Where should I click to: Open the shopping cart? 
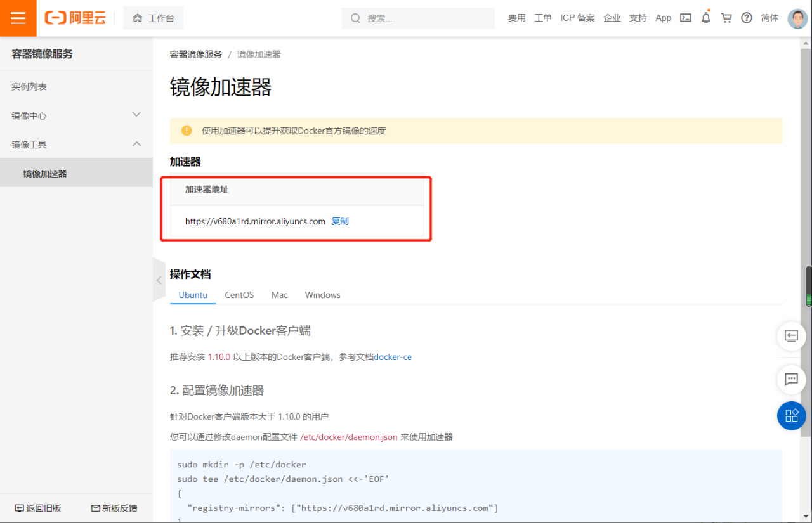click(x=726, y=18)
